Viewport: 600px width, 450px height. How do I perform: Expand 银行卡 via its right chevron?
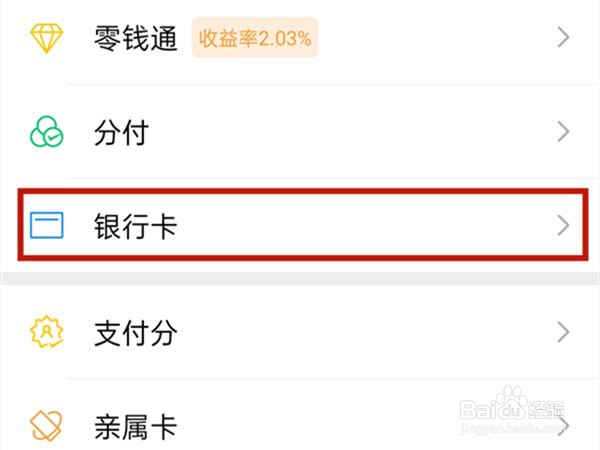pyautogui.click(x=563, y=225)
